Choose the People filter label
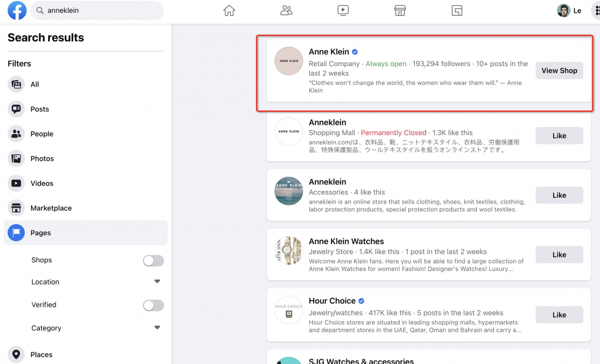 coord(42,134)
